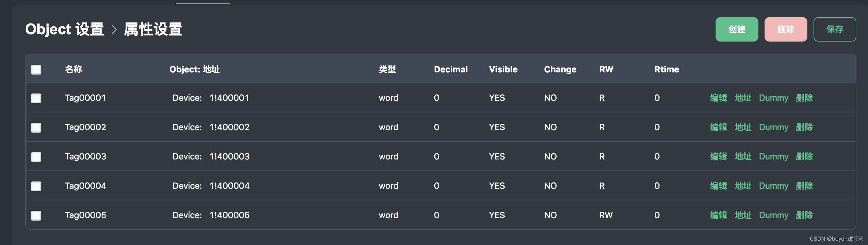Click 删除 link in Tag00001 row

pos(804,98)
